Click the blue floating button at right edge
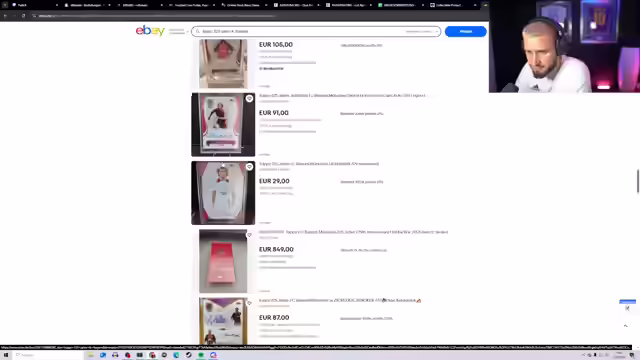The width and height of the screenshot is (640, 360). [x=627, y=302]
